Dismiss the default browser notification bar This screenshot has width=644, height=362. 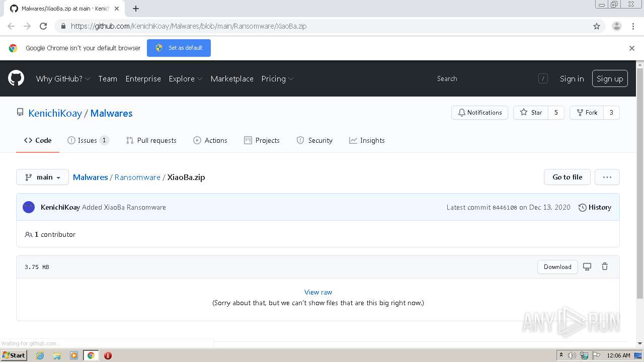632,48
